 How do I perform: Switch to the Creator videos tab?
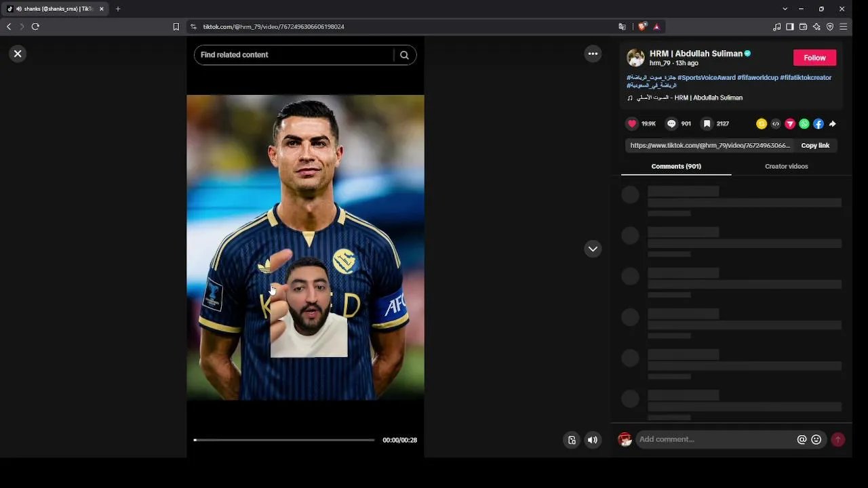[786, 166]
